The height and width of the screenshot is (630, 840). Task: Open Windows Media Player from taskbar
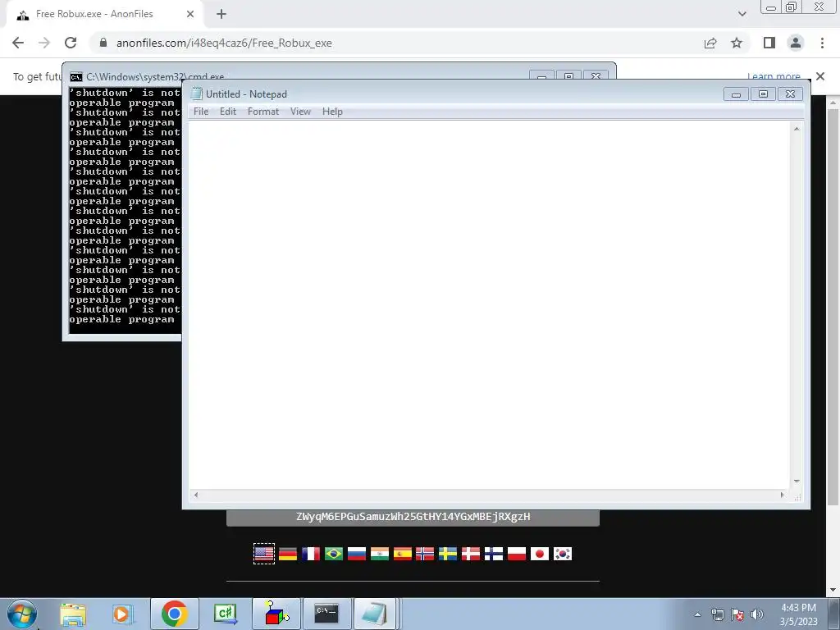point(123,614)
